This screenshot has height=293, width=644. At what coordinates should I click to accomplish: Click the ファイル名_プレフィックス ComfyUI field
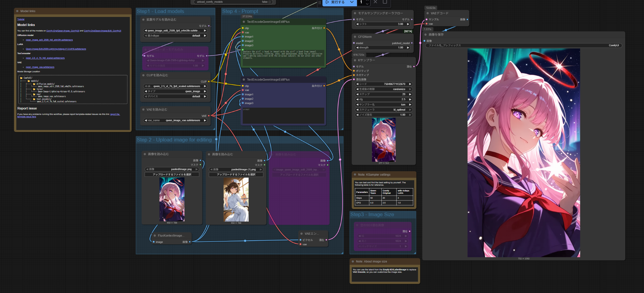[x=524, y=45]
